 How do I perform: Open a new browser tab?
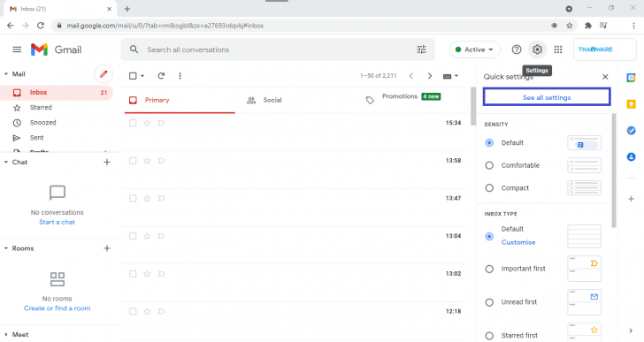coord(127,9)
